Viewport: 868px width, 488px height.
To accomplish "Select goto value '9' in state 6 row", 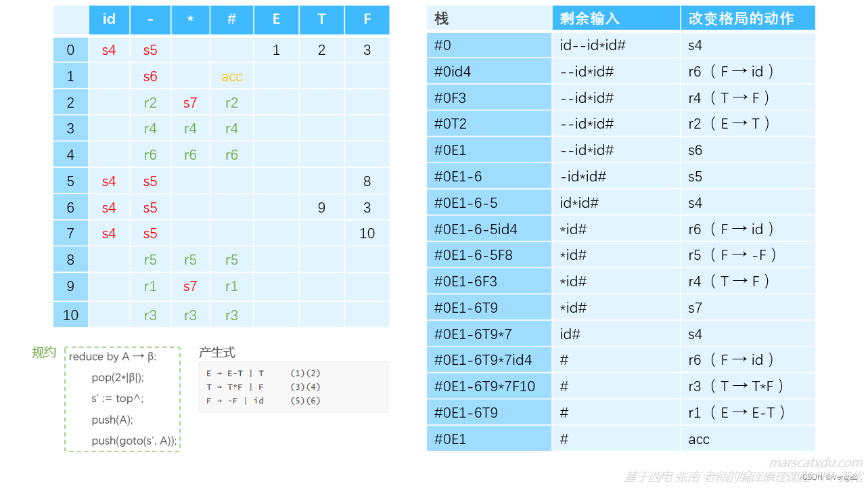I will 321,208.
